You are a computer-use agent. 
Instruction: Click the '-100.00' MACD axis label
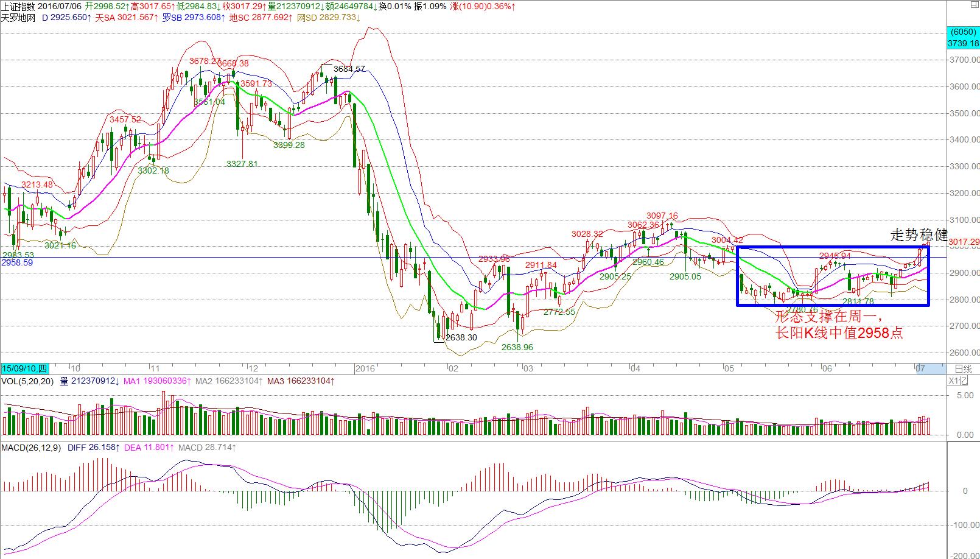pyautogui.click(x=966, y=524)
